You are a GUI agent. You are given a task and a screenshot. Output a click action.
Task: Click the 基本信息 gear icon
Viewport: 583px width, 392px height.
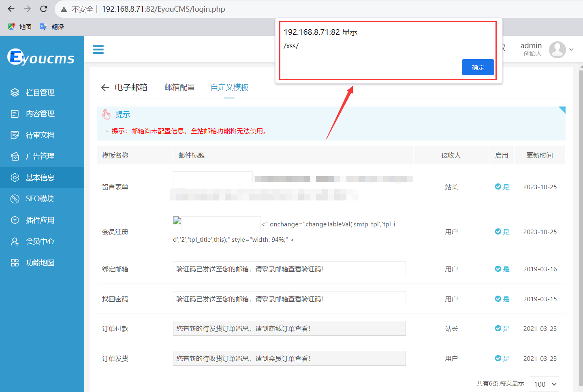[15, 177]
